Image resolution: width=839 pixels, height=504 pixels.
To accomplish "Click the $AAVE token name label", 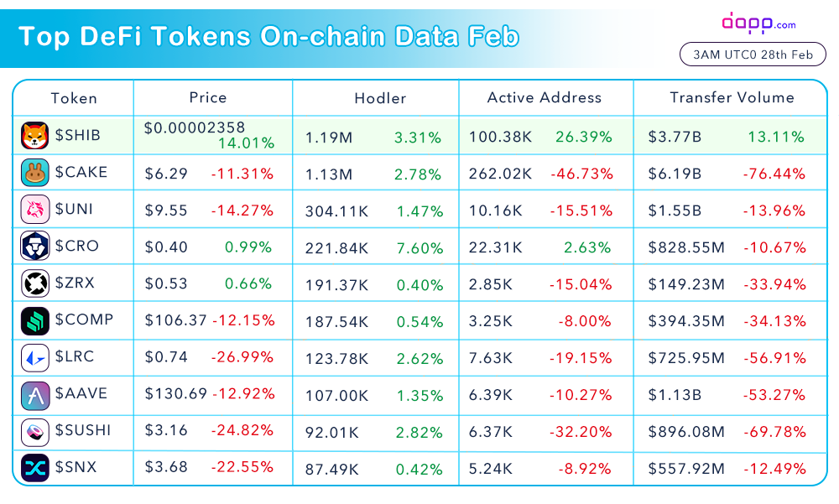I will coord(81,393).
